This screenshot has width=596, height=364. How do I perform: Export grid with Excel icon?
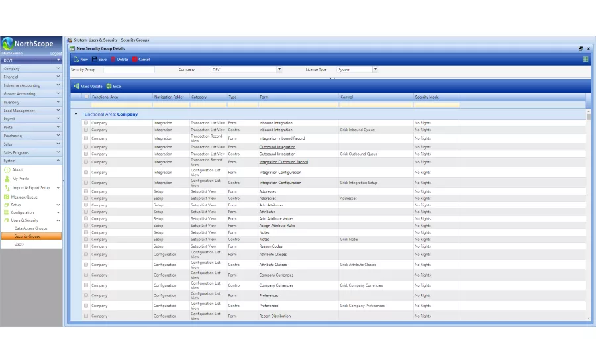(x=109, y=86)
